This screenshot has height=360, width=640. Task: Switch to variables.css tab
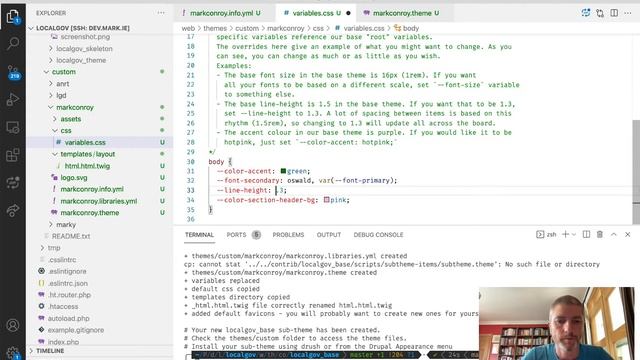click(317, 13)
